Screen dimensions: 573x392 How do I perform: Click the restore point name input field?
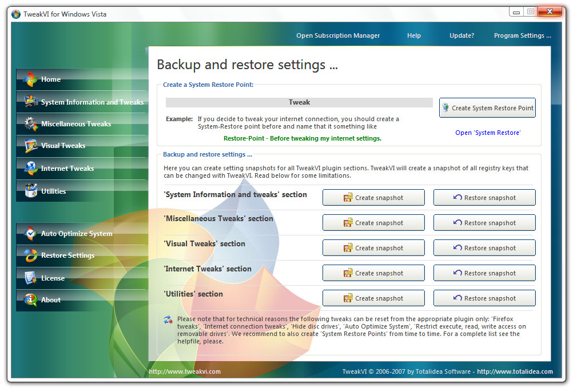[x=299, y=102]
